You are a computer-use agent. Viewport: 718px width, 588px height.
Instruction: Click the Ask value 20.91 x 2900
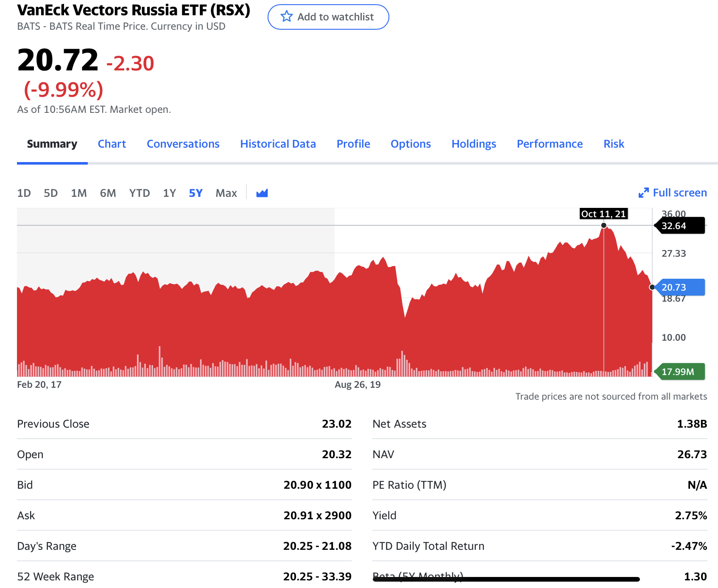point(318,515)
